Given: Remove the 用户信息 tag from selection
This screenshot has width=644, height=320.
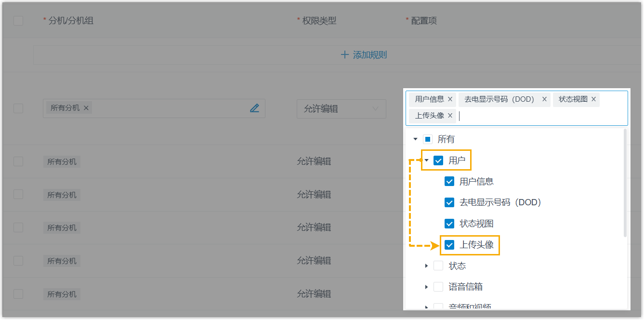Looking at the screenshot, I should click(x=450, y=99).
